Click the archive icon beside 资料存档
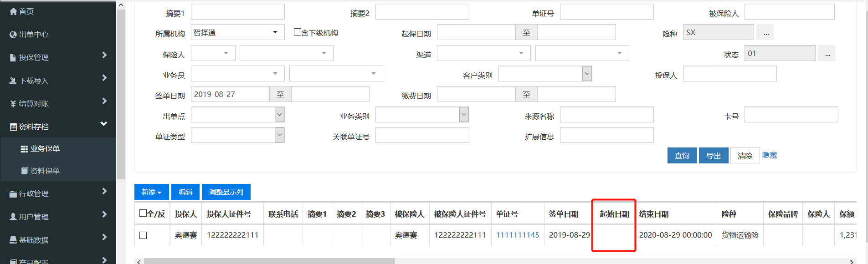Viewport: 868px width, 264px height. pyautogui.click(x=13, y=127)
